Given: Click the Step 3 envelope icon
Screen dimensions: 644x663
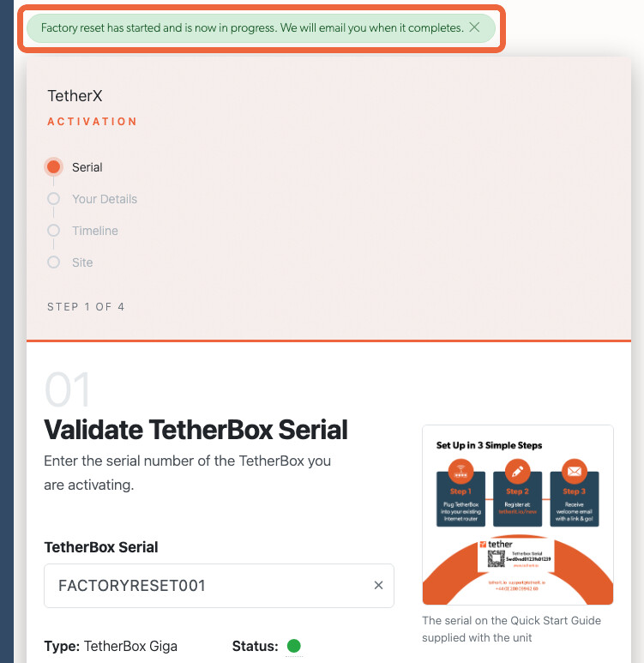Looking at the screenshot, I should click(575, 471).
